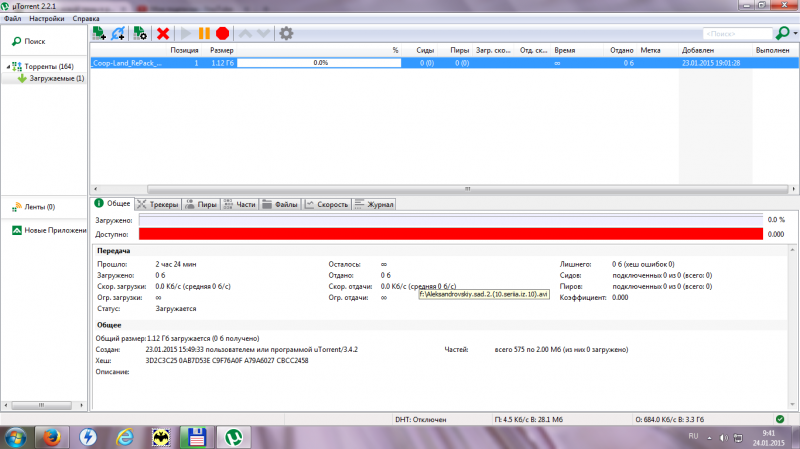800x449 pixels.
Task: Remove the torrent with the red X icon
Action: click(x=163, y=34)
